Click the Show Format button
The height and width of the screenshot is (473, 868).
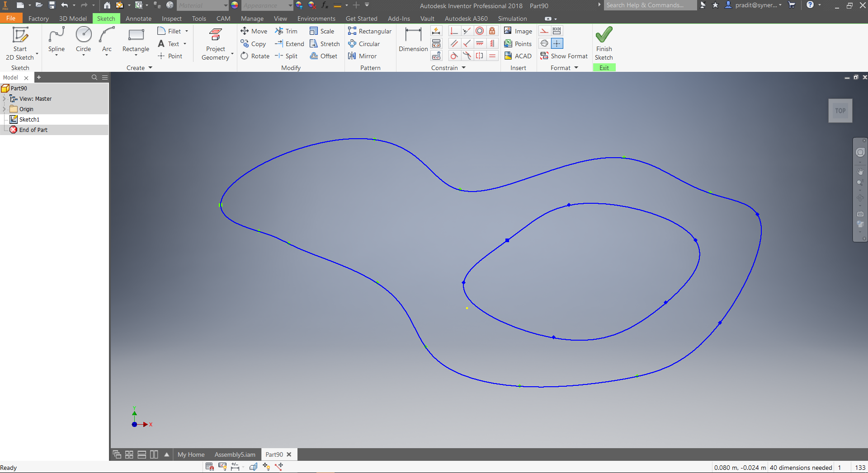(x=564, y=56)
